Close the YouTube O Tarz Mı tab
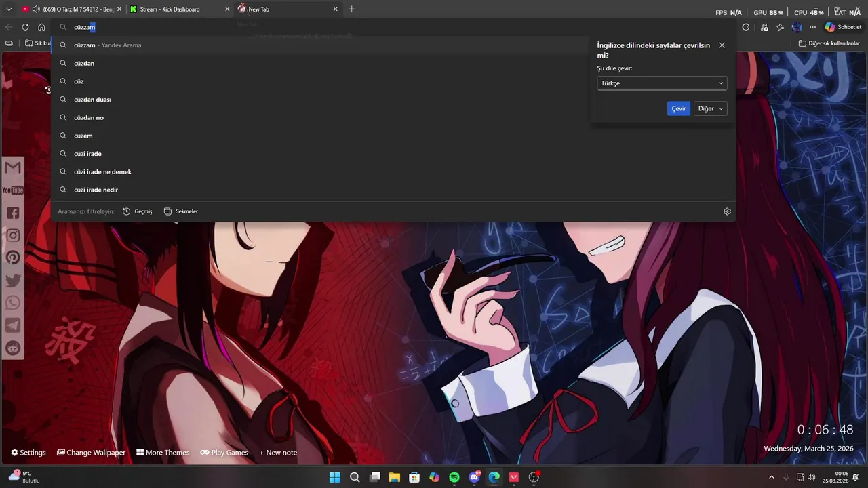Viewport: 868px width, 488px height. tap(119, 9)
